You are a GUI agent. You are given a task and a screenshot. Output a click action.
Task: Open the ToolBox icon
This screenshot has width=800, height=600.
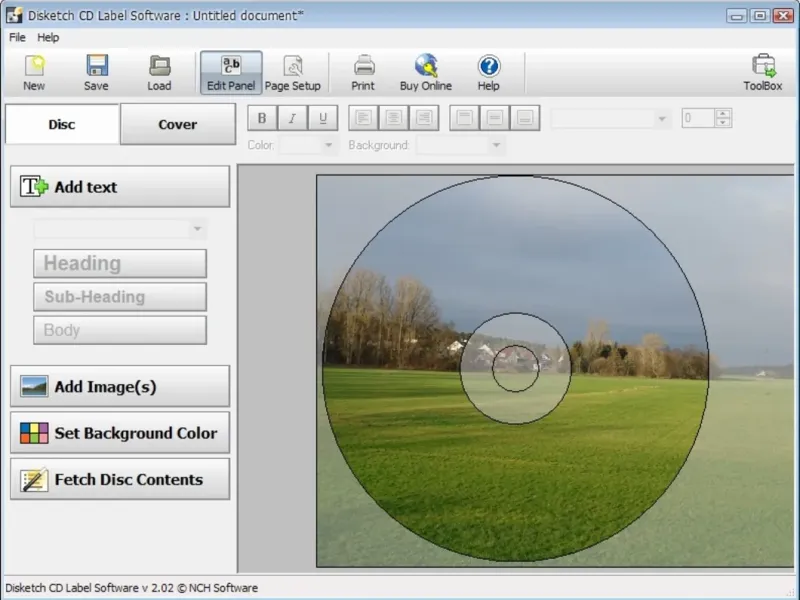762,72
